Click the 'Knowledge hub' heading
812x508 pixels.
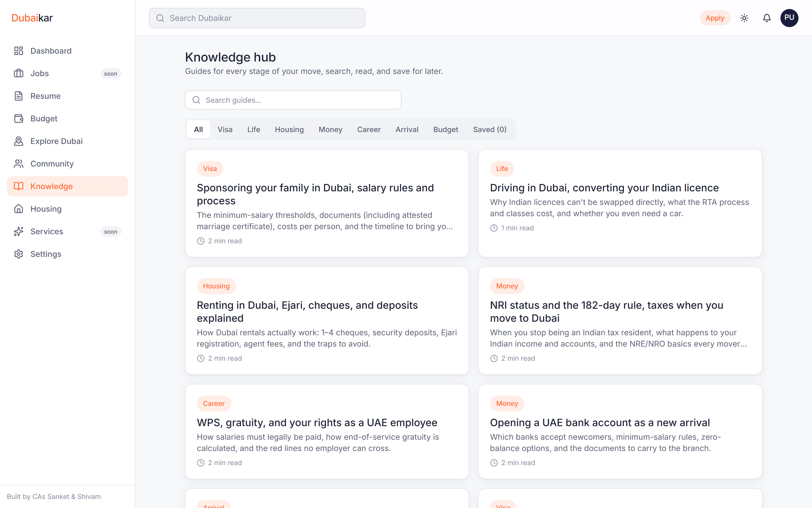click(230, 57)
